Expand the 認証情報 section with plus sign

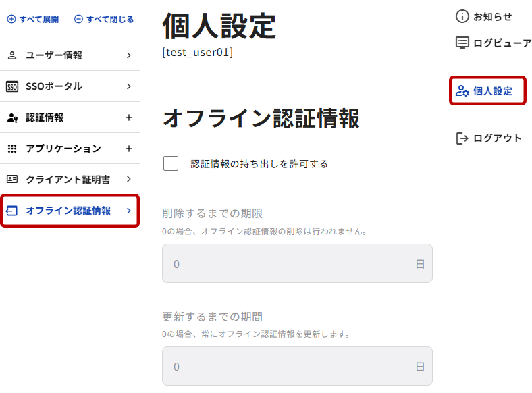(129, 117)
